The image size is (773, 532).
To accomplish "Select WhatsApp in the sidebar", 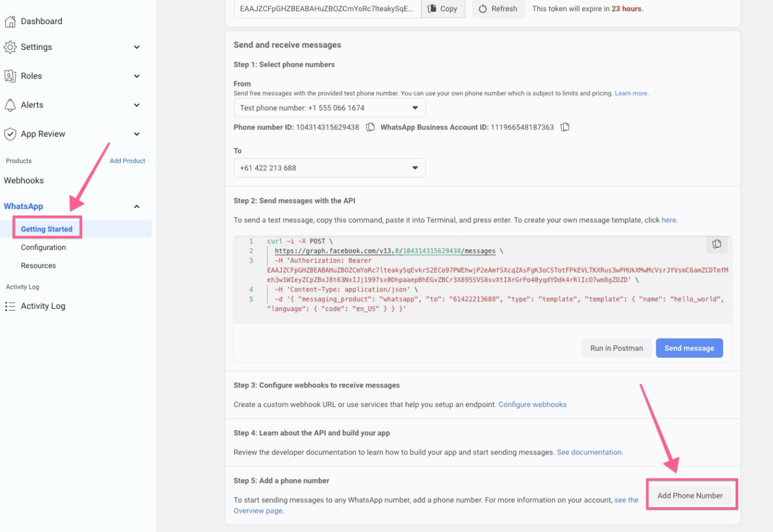I will click(24, 206).
